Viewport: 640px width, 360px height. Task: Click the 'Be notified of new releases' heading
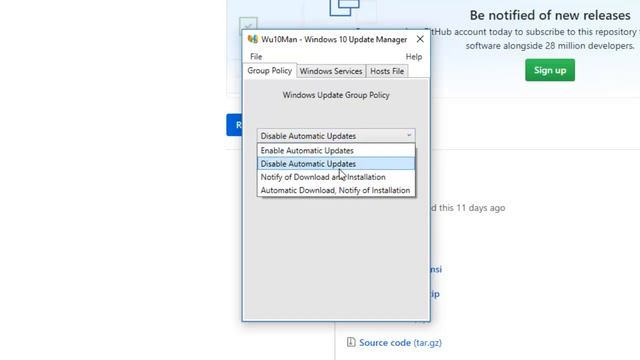550,16
